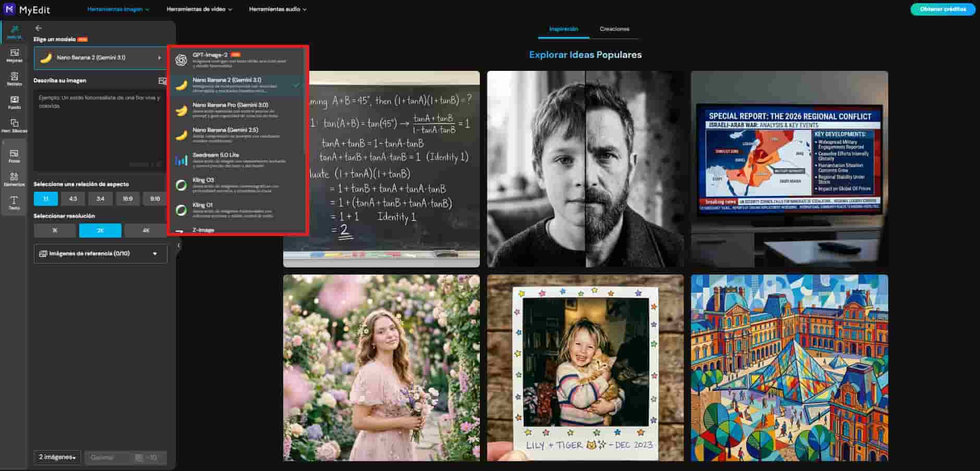Click the Generar button
This screenshot has width=980, height=471.
pos(126,457)
